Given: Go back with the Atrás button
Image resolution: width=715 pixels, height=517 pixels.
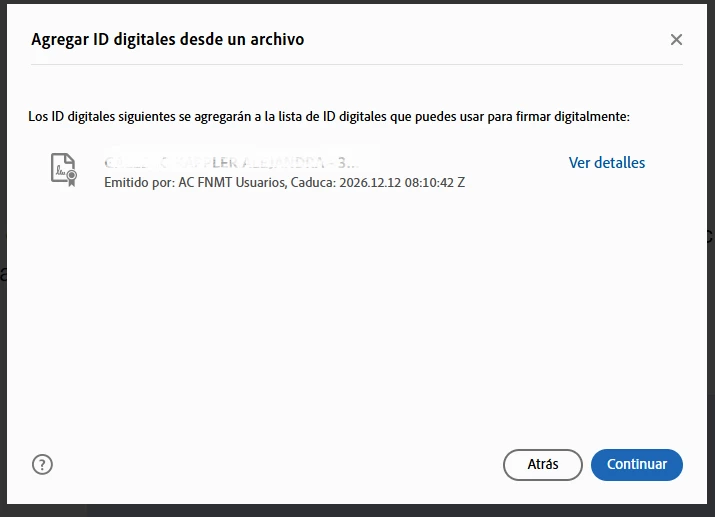Looking at the screenshot, I should point(543,465).
